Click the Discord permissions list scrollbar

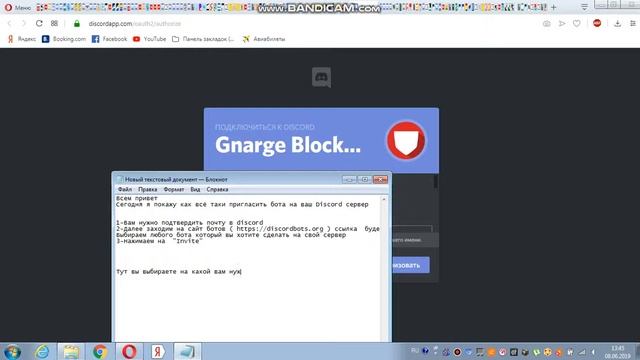[x=436, y=182]
